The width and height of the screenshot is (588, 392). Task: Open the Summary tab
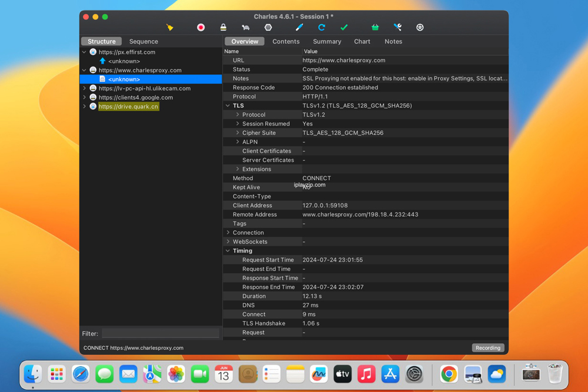click(327, 41)
